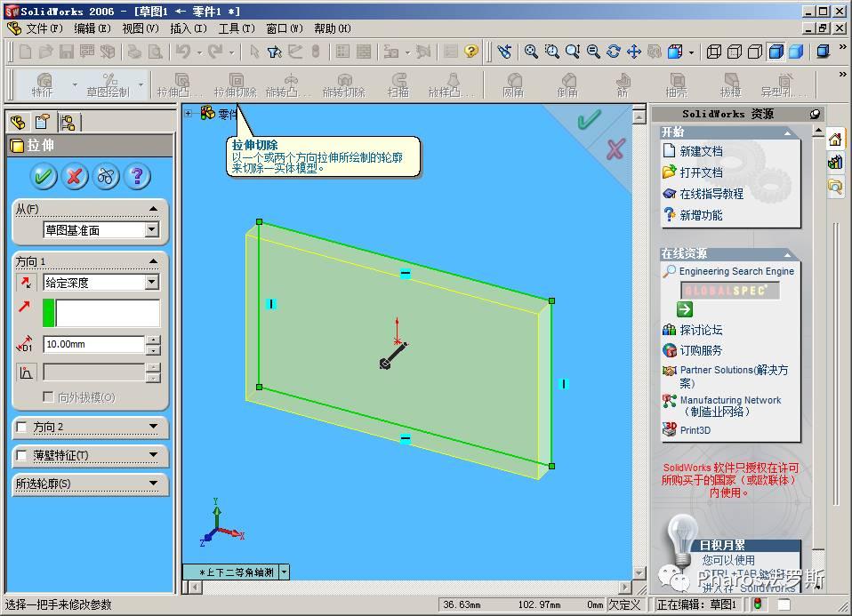Click the Print3D link
The width and height of the screenshot is (852, 616).
coord(695,430)
